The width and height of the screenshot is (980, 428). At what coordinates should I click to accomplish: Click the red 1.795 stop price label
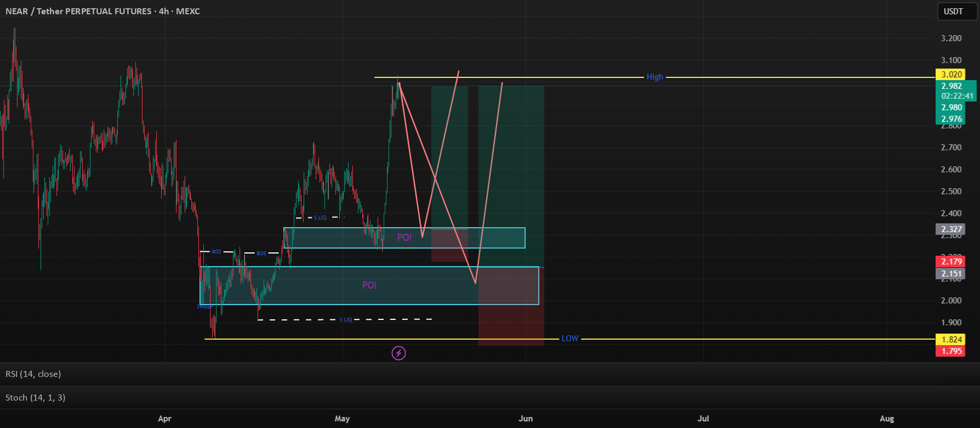coord(951,351)
